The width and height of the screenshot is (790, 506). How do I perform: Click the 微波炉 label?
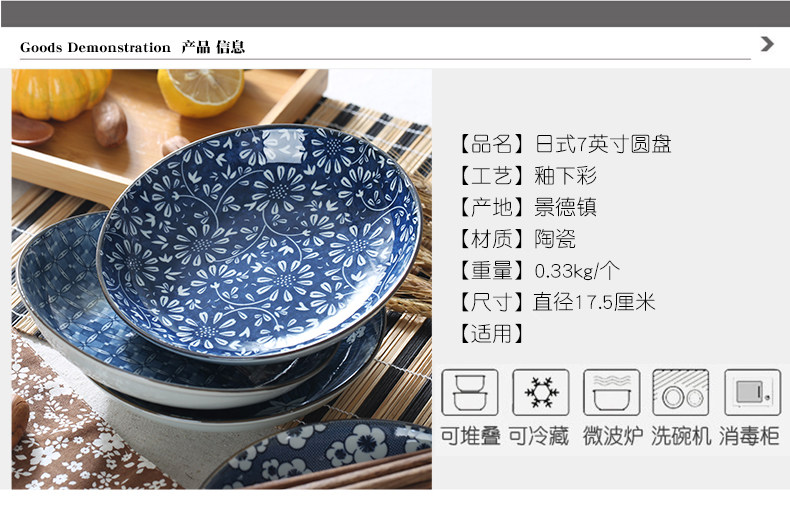(613, 436)
